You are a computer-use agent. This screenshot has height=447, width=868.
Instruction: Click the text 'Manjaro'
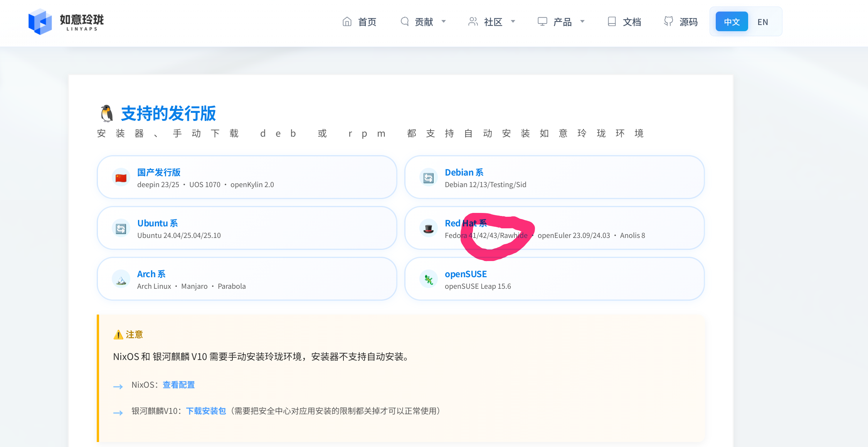pos(194,286)
